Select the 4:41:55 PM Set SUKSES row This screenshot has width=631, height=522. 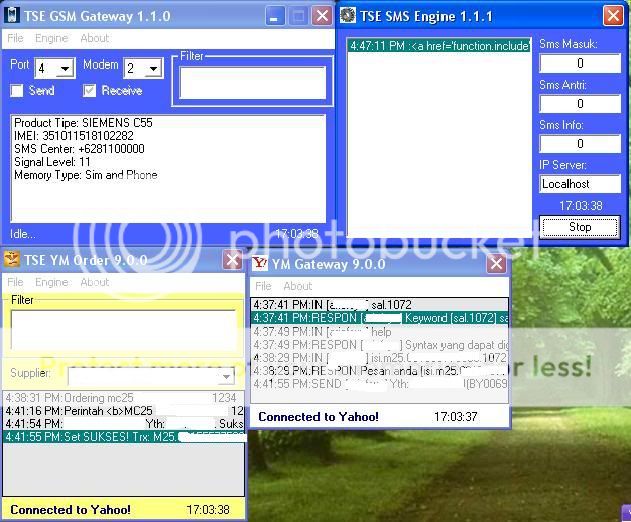pos(124,436)
